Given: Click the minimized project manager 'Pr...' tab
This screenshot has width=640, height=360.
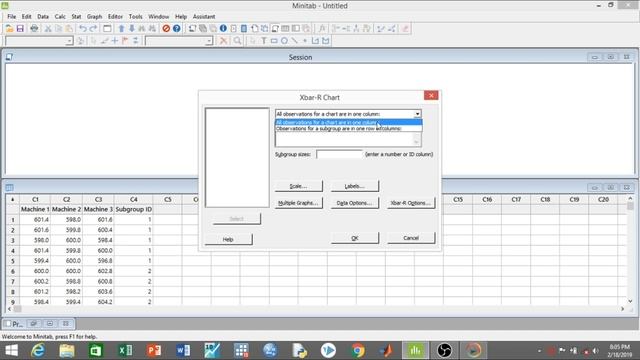Looking at the screenshot, I should coord(16,324).
